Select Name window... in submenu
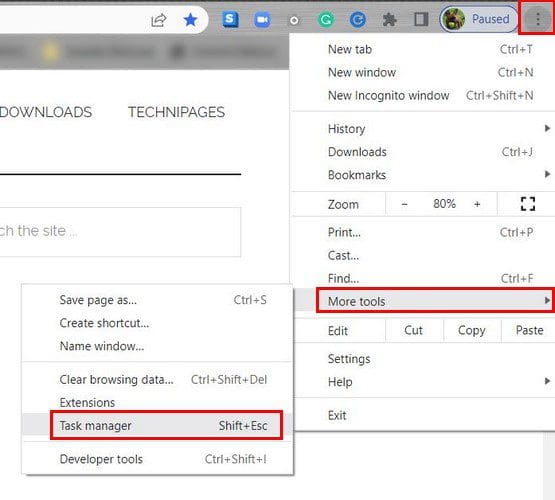Viewport: 555px width, 500px height. pyautogui.click(x=158, y=346)
